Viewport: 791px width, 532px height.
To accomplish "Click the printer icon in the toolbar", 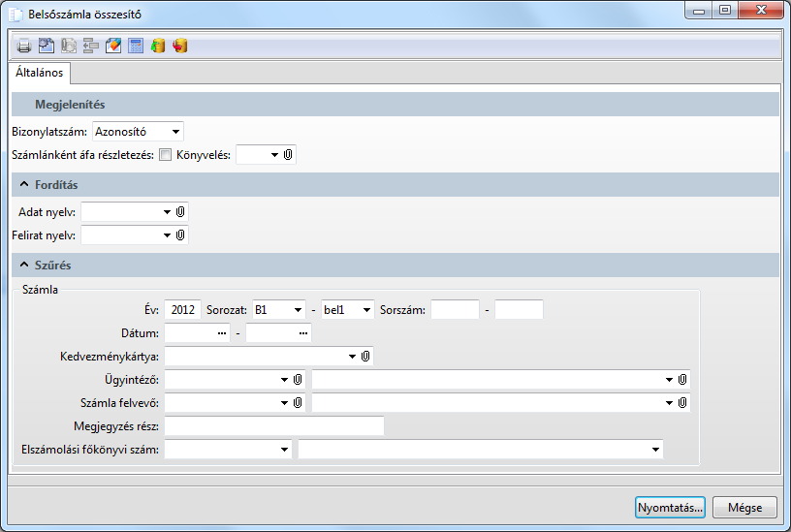I will coord(23,46).
